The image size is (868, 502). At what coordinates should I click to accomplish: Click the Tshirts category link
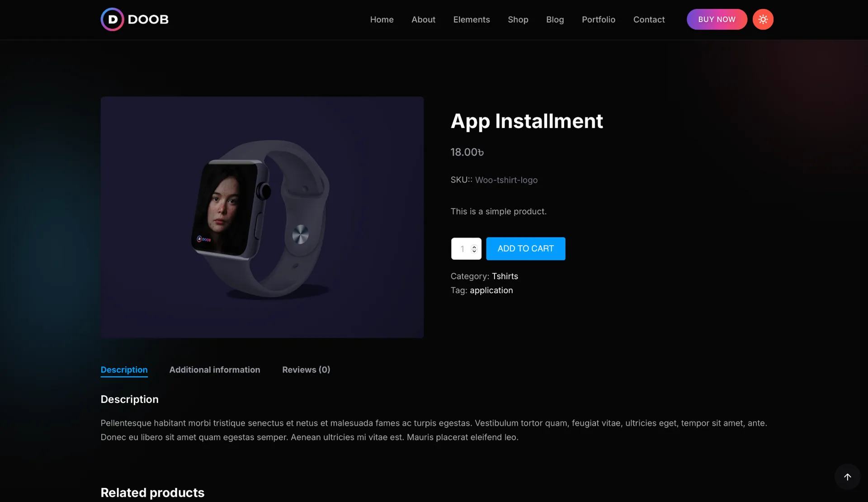click(505, 276)
